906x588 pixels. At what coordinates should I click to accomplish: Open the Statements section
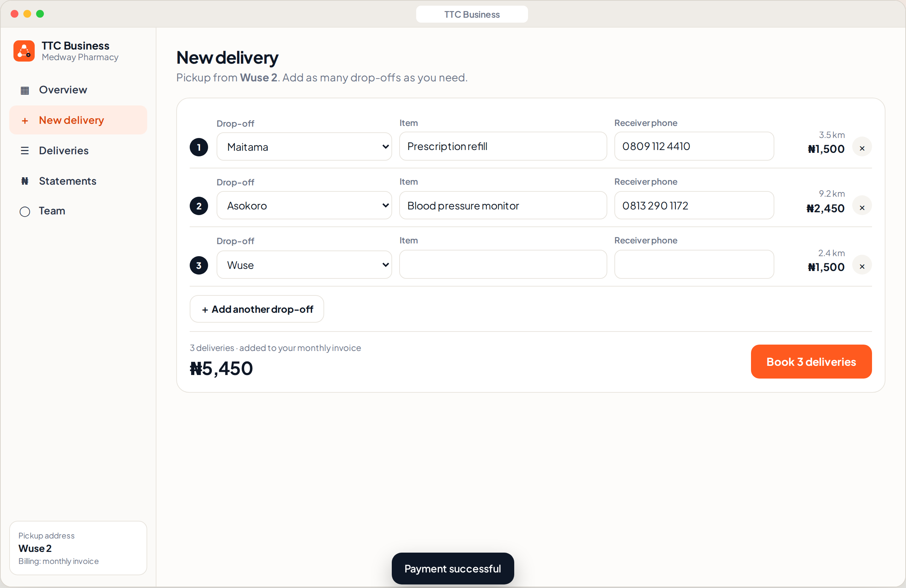78,181
